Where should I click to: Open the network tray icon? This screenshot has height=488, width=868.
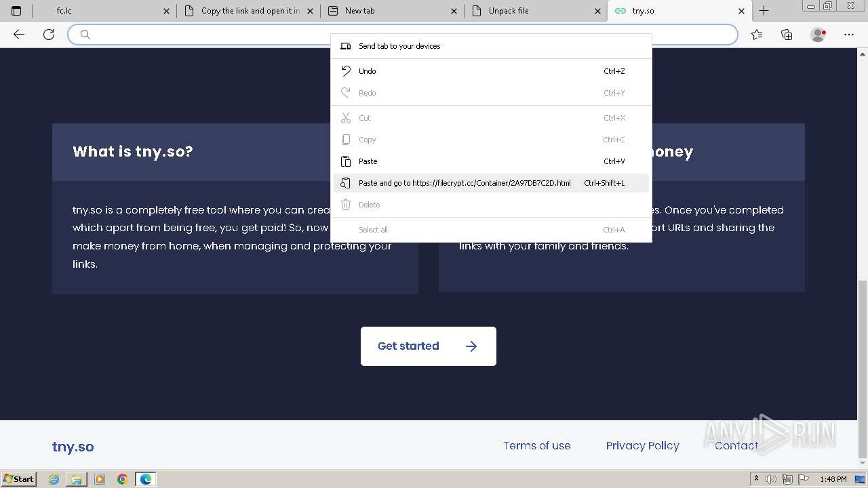(x=787, y=479)
